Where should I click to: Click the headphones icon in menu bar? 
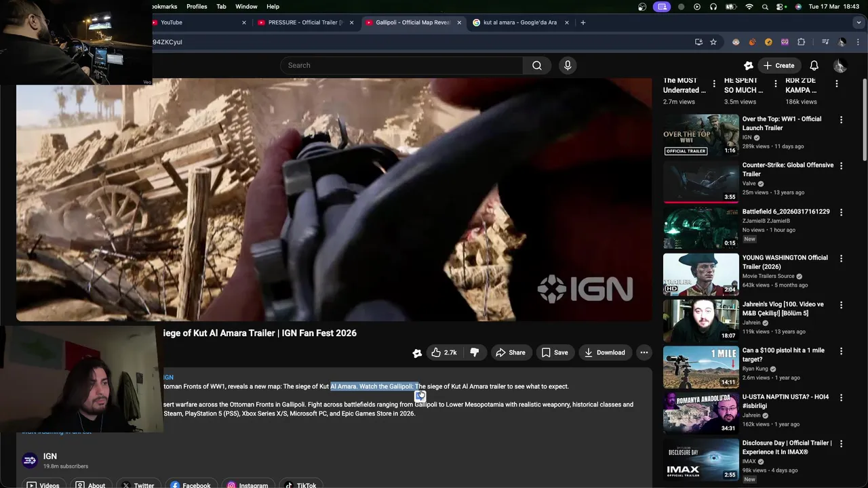click(x=713, y=7)
